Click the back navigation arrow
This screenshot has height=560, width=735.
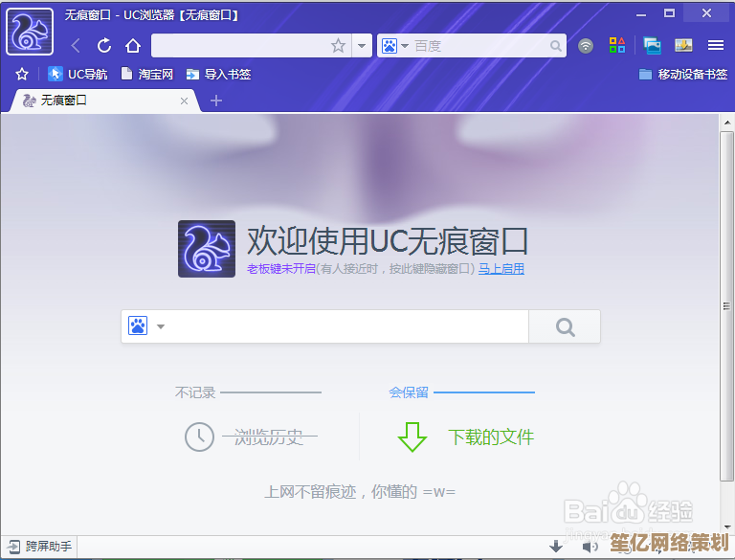click(x=76, y=45)
